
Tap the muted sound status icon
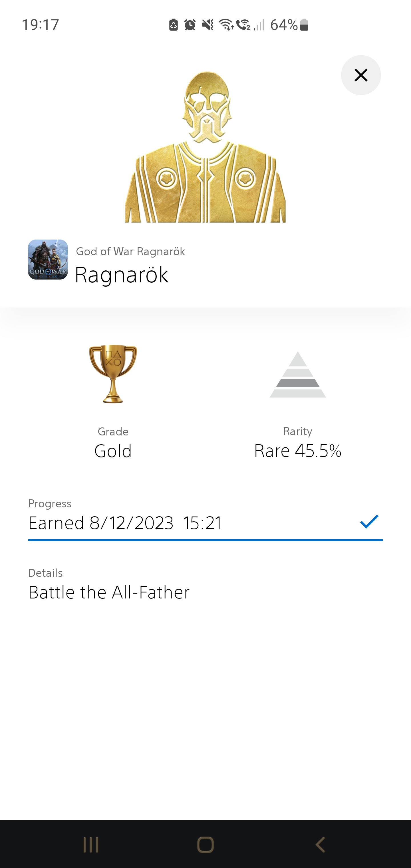[x=207, y=25]
